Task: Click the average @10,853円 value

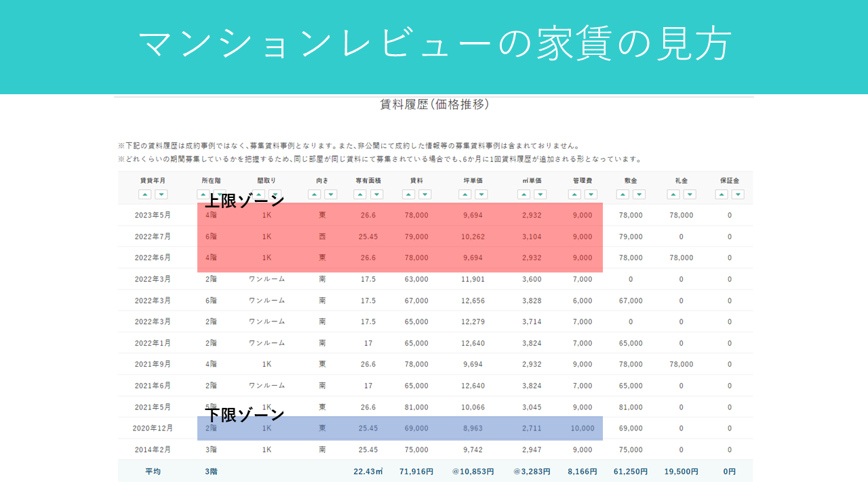Action: (473, 471)
